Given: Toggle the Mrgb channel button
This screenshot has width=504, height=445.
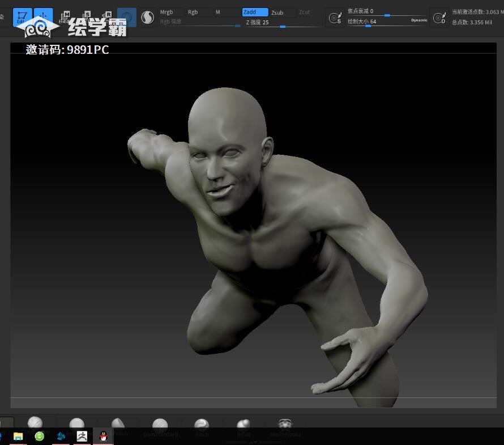Looking at the screenshot, I should tap(171, 12).
